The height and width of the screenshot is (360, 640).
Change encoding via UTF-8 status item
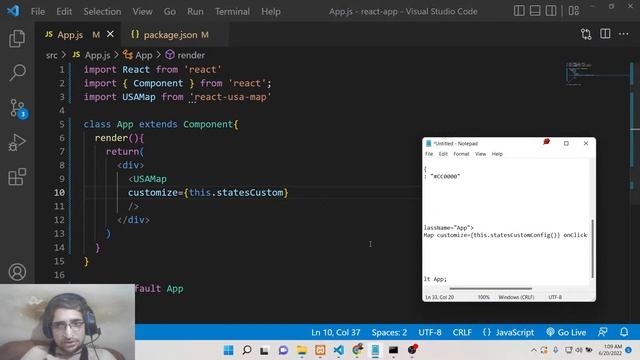pyautogui.click(x=430, y=332)
